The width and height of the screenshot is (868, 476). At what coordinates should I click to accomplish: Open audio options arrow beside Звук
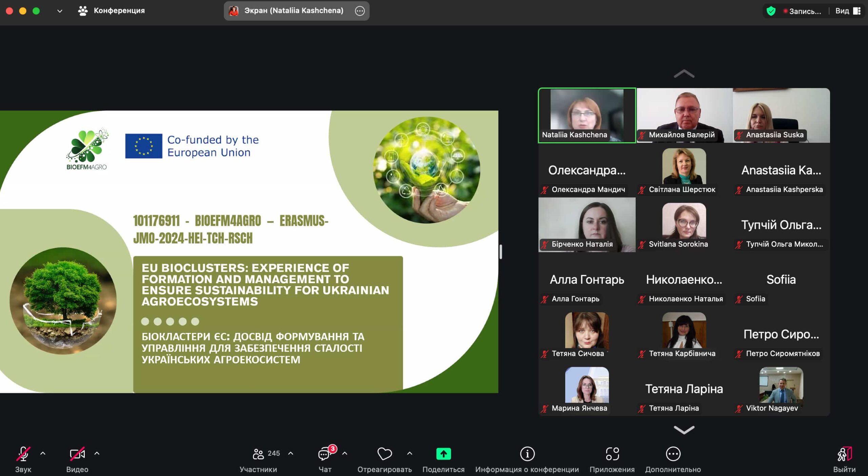point(43,453)
